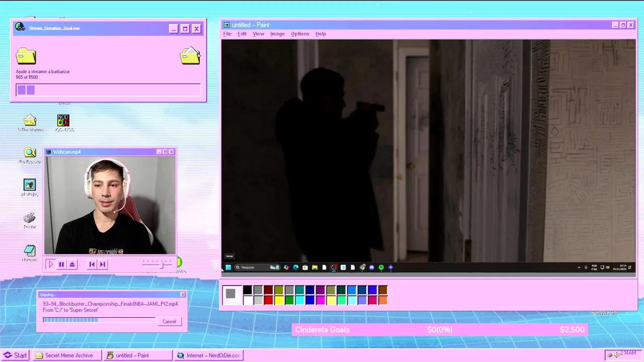Open the Edit menu in Paint
Screen dimensions: 644x362
(242, 34)
